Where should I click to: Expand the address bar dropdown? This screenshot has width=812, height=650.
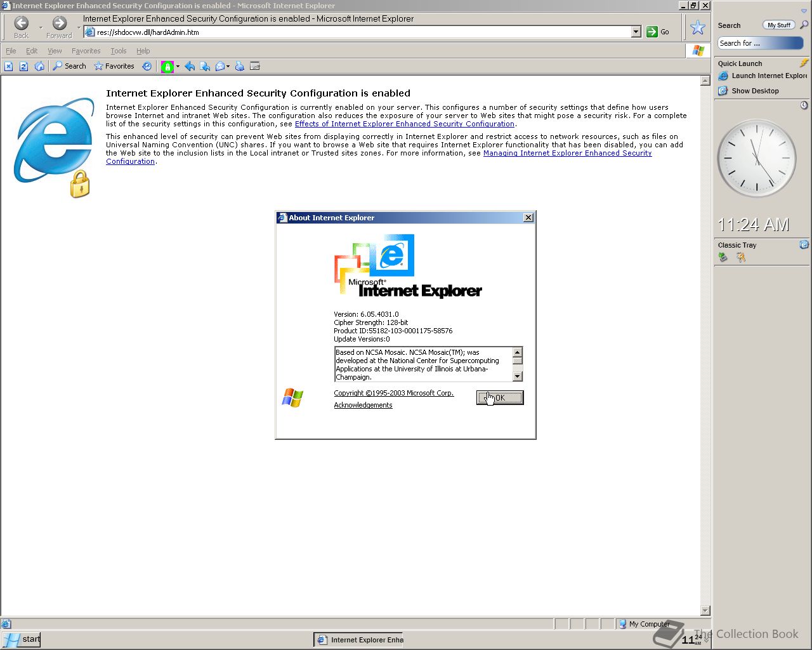(636, 32)
